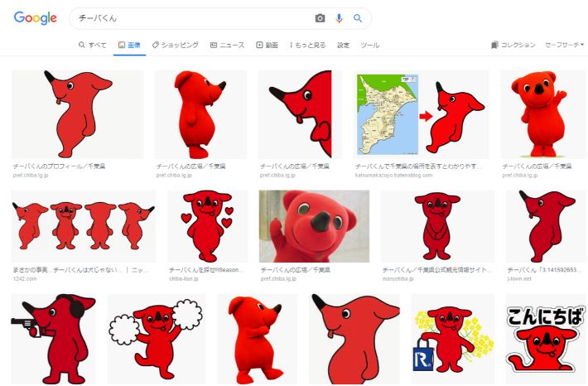Open the コレクション bookmark icon

494,45
